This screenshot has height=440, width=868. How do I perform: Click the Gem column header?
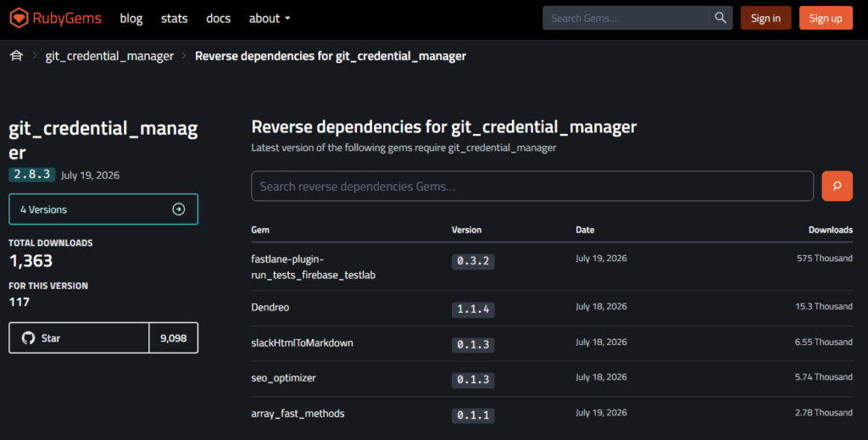(260, 230)
